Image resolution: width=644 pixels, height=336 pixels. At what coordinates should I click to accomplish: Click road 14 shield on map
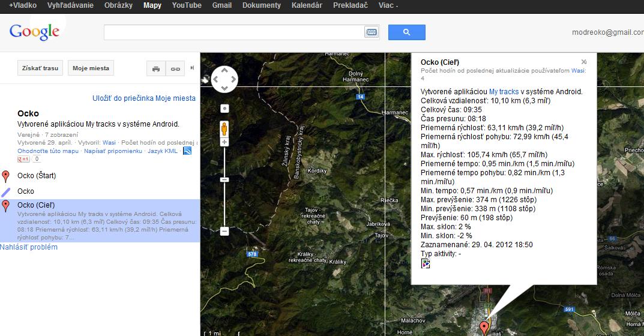360,97
